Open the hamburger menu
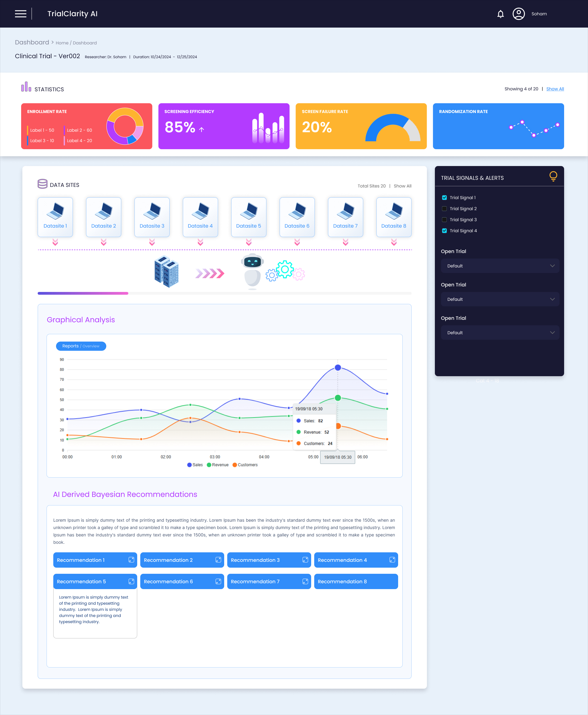The width and height of the screenshot is (588, 715). (x=21, y=14)
